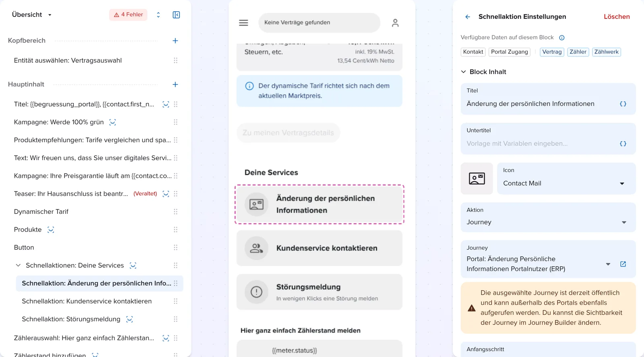Open info icon beside Verfügbare Daten
644x357 pixels.
562,38
